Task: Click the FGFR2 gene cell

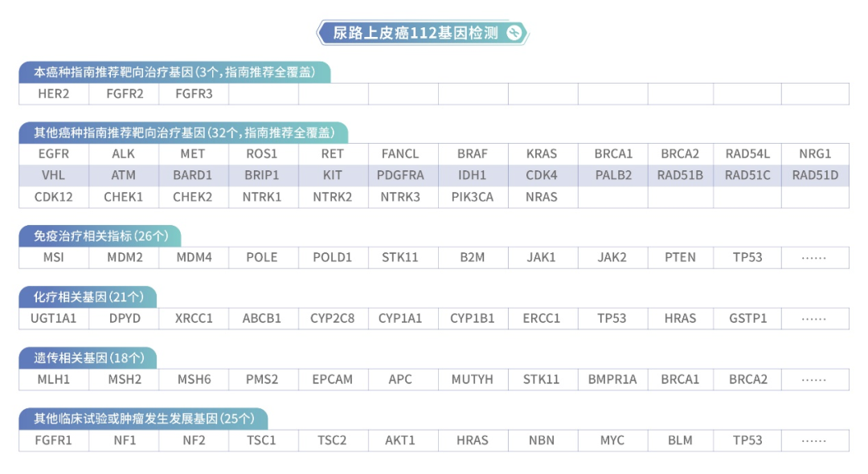Action: click(124, 94)
